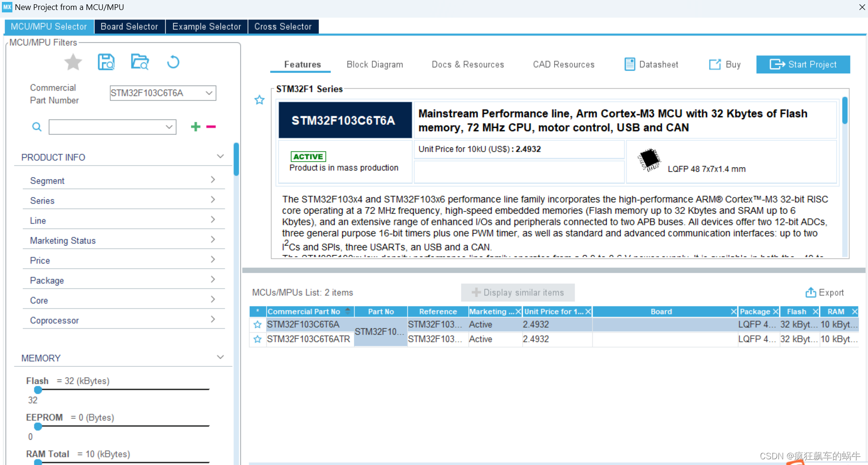Click the description panel vertical scrollbar
The width and height of the screenshot is (868, 465).
[x=845, y=111]
